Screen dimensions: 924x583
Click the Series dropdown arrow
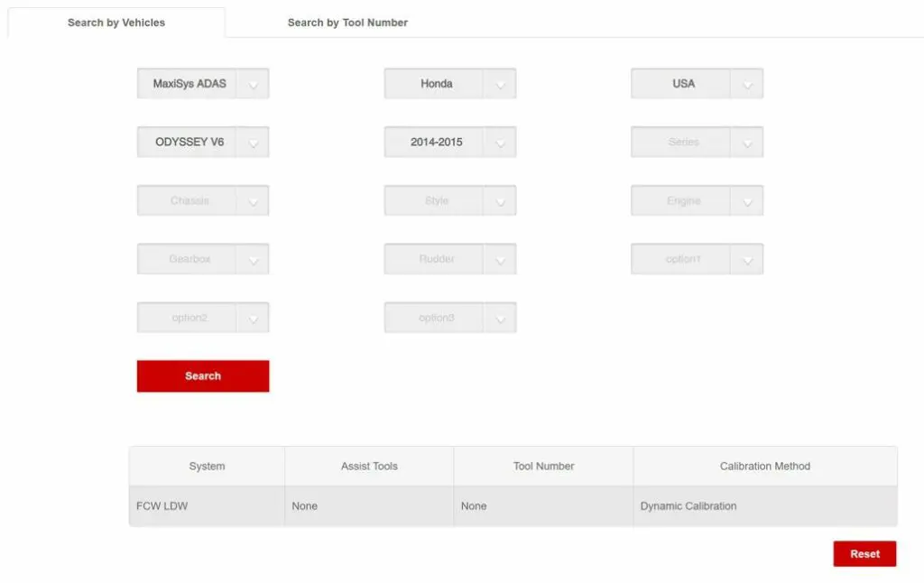click(747, 143)
